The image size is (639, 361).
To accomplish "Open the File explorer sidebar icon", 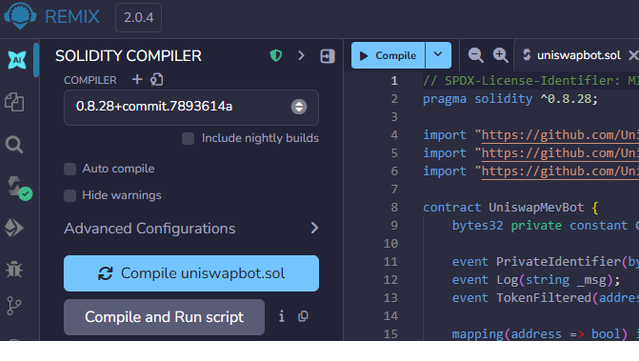I will (x=14, y=102).
